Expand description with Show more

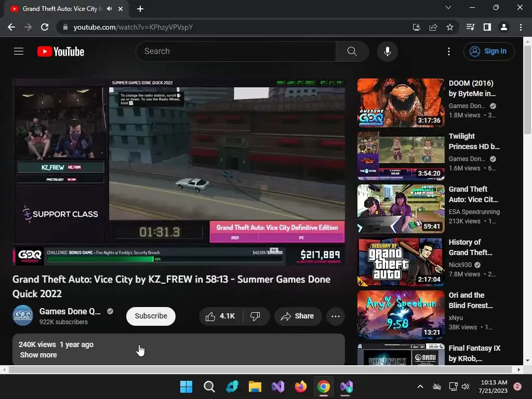pos(38,355)
